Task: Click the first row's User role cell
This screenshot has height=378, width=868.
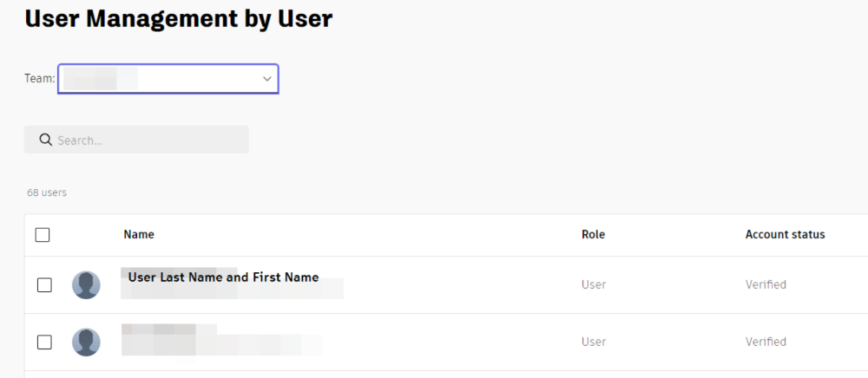Action: (x=594, y=284)
